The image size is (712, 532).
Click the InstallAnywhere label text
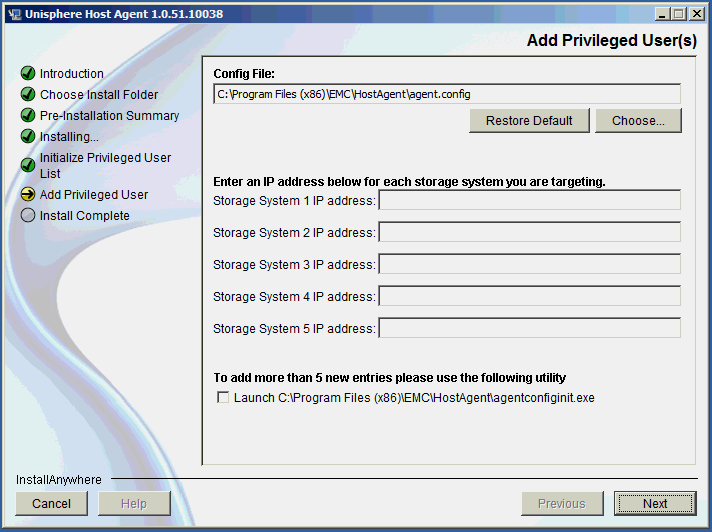click(59, 479)
